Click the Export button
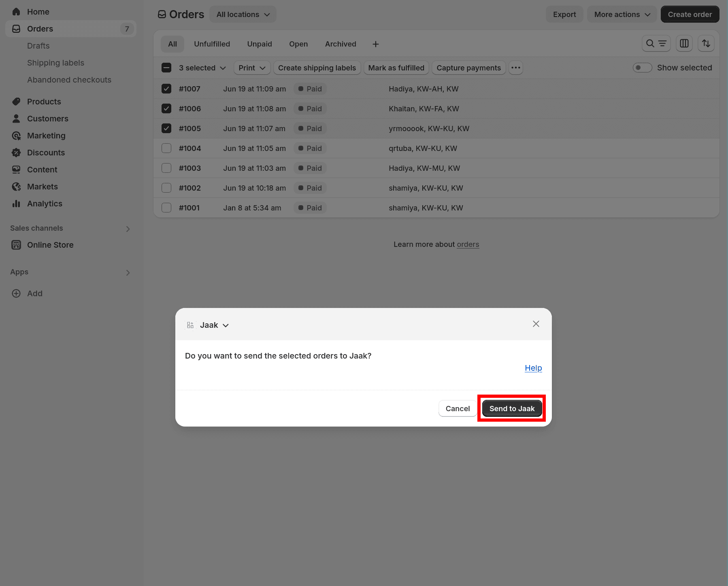The image size is (728, 586). (x=564, y=15)
